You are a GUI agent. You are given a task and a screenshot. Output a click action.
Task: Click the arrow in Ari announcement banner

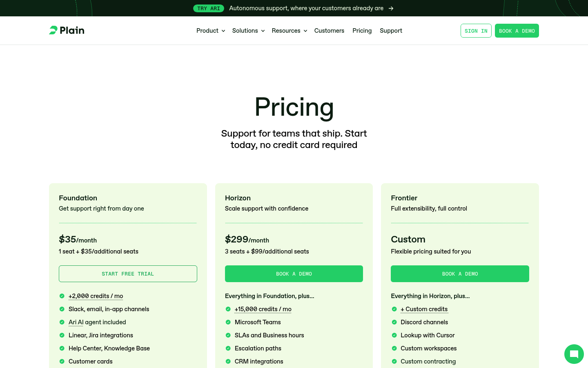click(x=391, y=8)
